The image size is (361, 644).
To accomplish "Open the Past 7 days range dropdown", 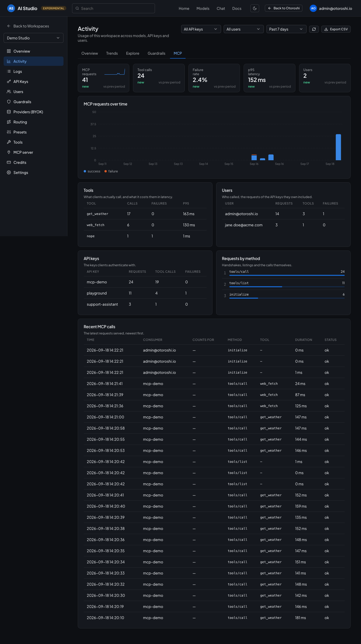I will coord(286,29).
